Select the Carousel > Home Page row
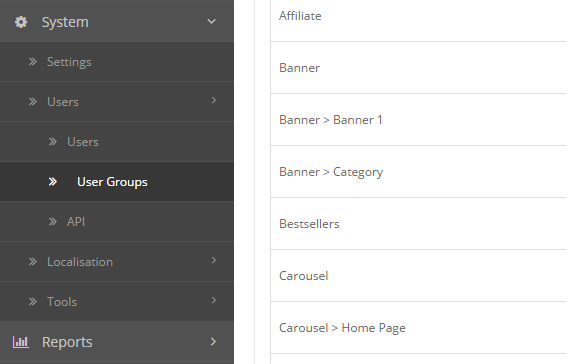The width and height of the screenshot is (568, 364). 418,328
